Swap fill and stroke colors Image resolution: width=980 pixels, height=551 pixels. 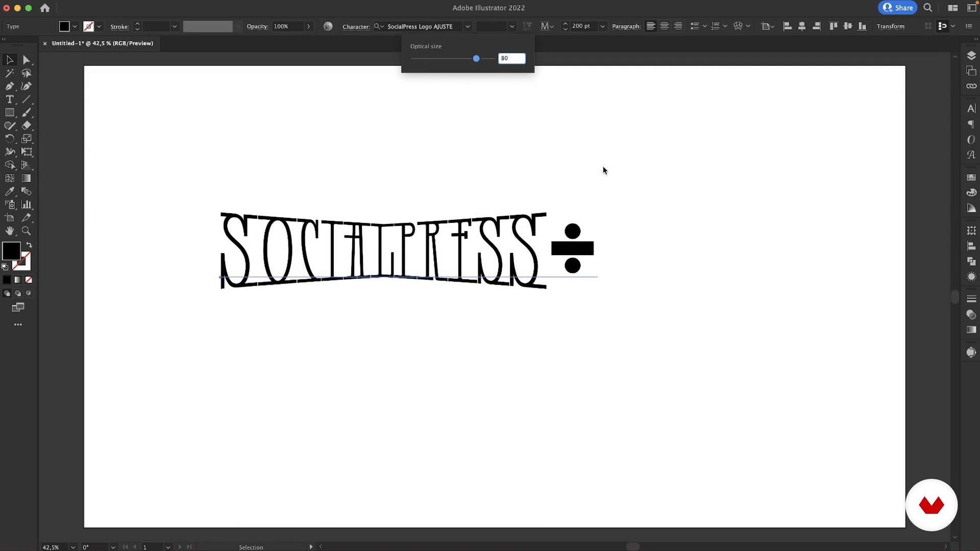tap(29, 245)
